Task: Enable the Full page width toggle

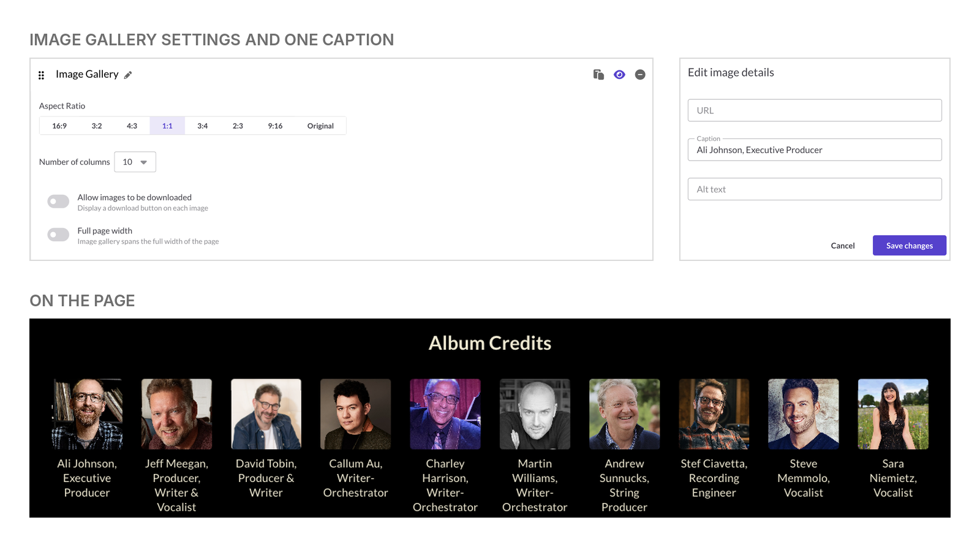Action: click(58, 235)
